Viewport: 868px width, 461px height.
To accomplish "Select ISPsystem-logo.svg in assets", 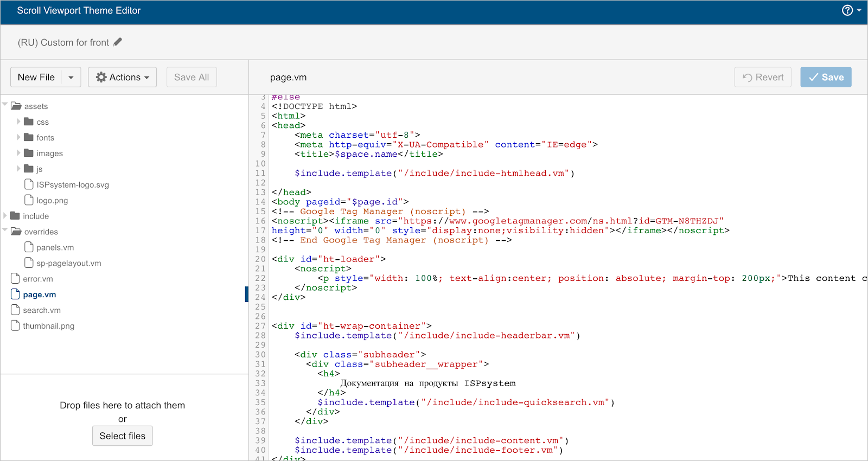I will 73,184.
